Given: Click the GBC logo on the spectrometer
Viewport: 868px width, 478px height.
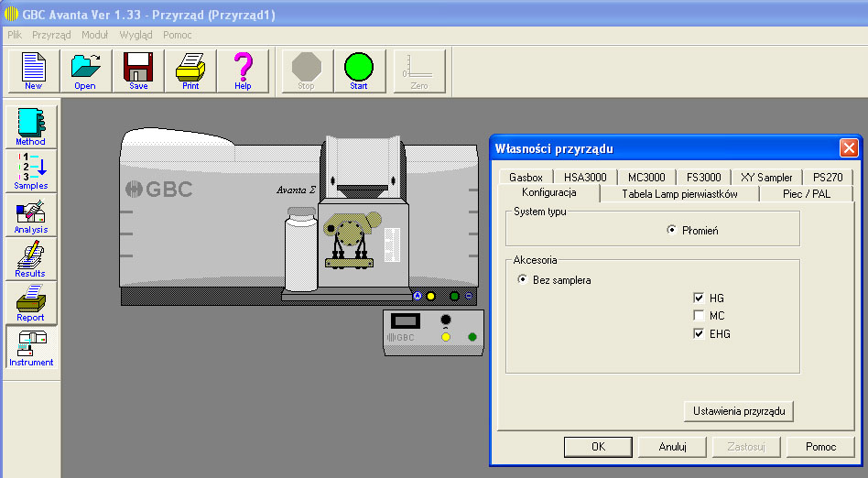Looking at the screenshot, I should [x=159, y=190].
